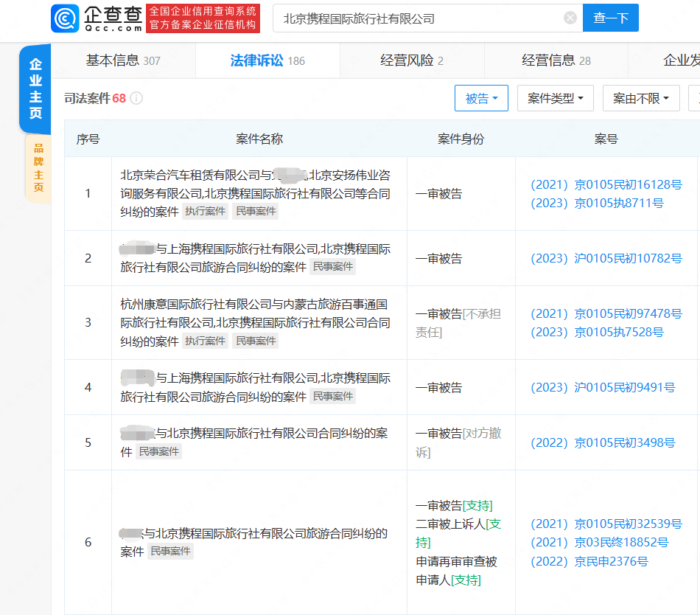Open the 案由不限 dropdown filter
This screenshot has width=700, height=615.
(640, 98)
